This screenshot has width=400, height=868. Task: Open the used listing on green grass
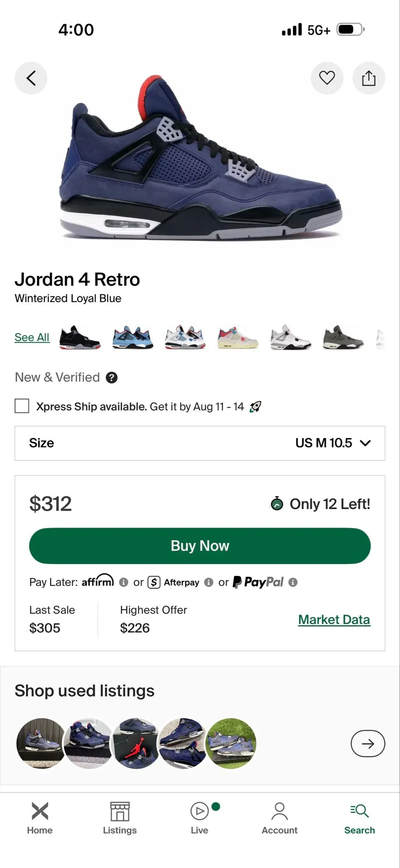[x=231, y=743]
